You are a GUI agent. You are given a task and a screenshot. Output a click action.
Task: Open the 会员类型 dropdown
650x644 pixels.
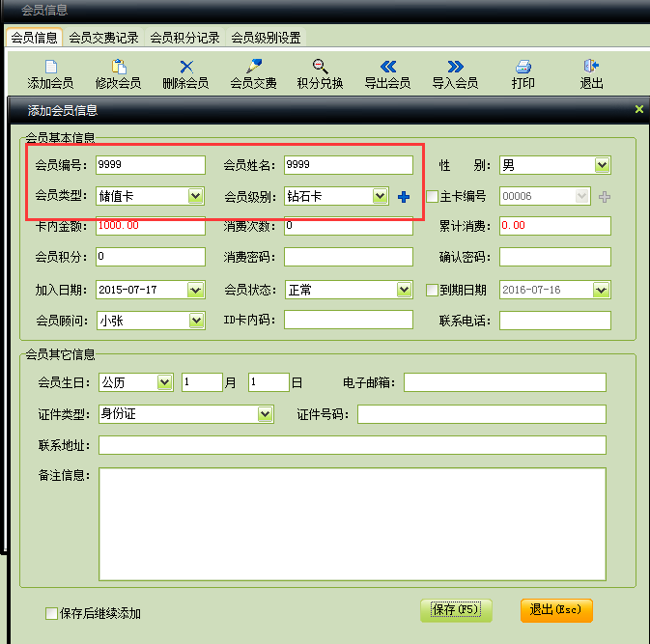pyautogui.click(x=195, y=196)
